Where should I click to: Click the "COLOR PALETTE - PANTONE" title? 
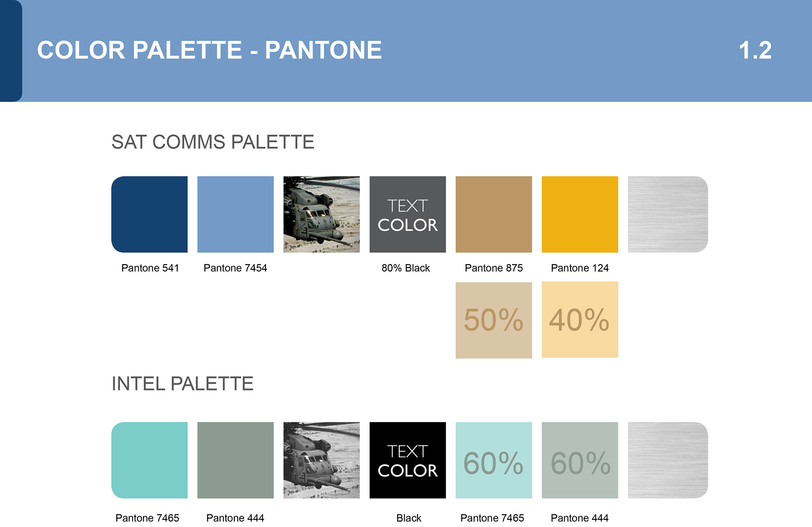(209, 50)
